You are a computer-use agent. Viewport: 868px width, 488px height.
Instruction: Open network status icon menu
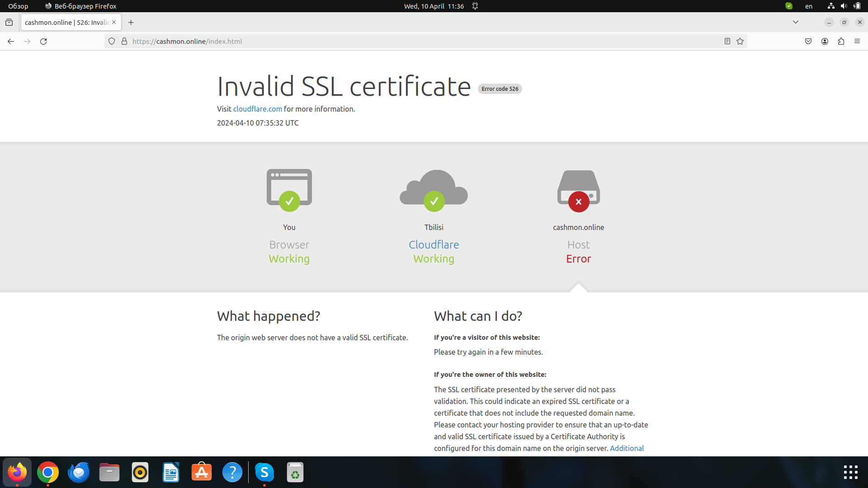[831, 6]
